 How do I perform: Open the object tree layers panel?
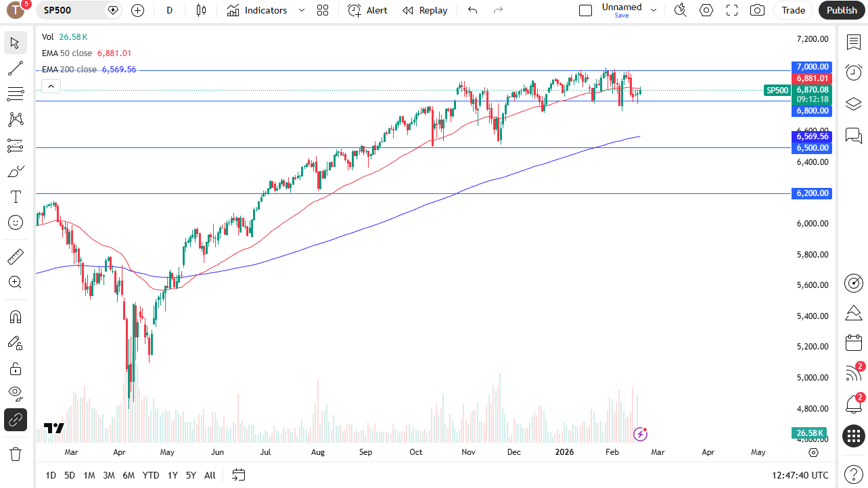click(854, 103)
